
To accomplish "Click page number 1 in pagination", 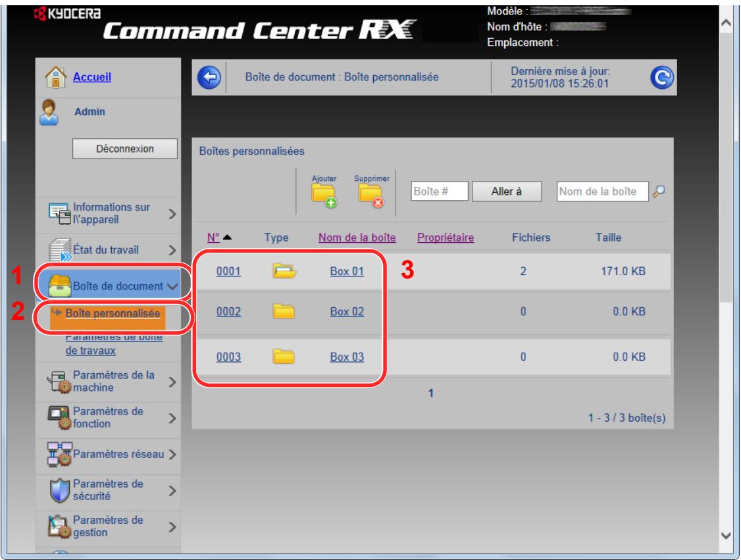I will (431, 393).
